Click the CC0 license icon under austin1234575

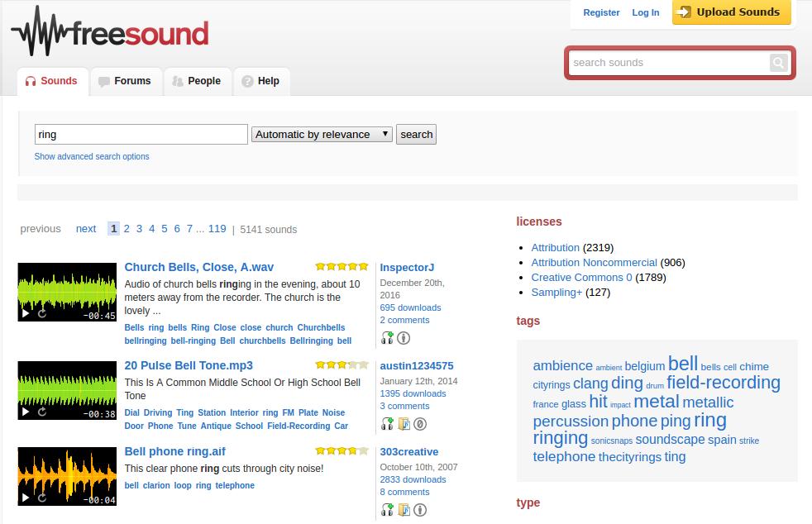click(x=420, y=424)
